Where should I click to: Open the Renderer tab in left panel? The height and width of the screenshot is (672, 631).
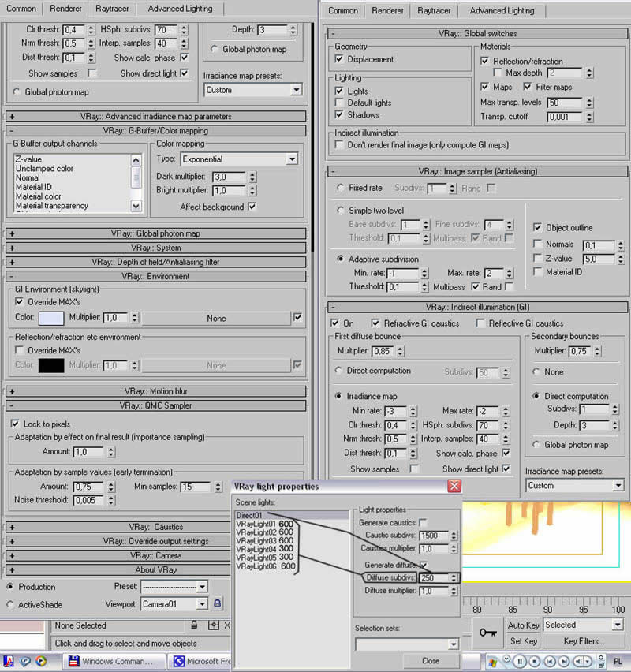[x=65, y=9]
